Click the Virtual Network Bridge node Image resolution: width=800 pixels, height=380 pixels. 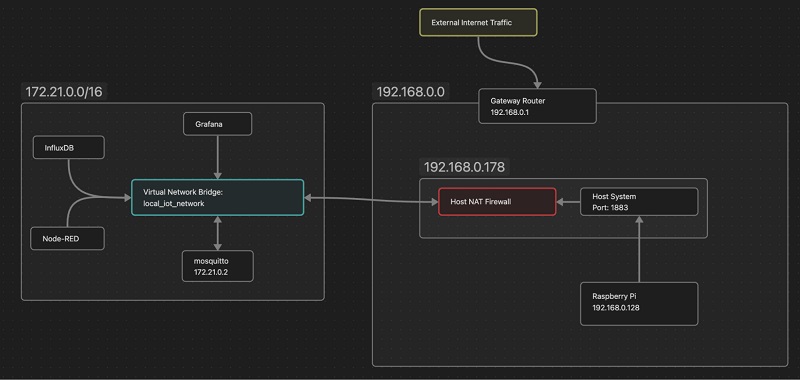(217, 197)
